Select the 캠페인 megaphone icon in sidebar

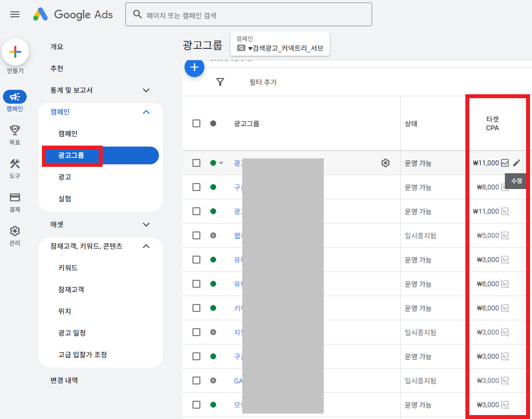tap(14, 97)
